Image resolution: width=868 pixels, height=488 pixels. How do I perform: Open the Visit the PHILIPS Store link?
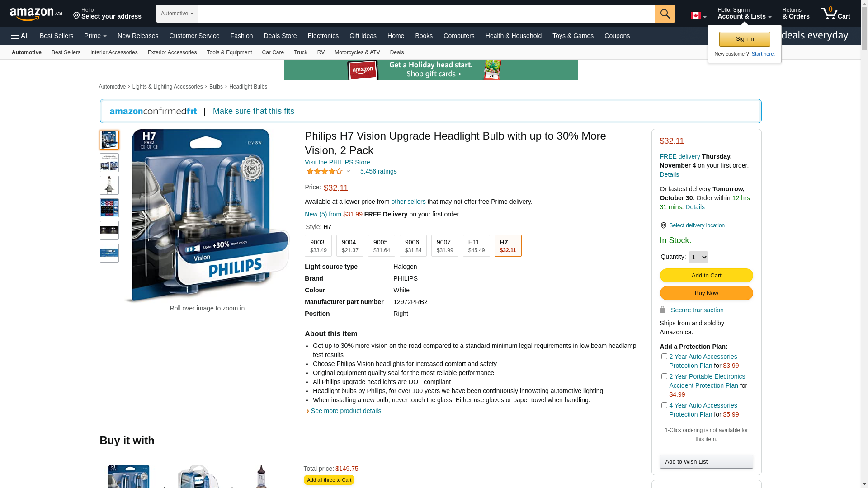(337, 162)
